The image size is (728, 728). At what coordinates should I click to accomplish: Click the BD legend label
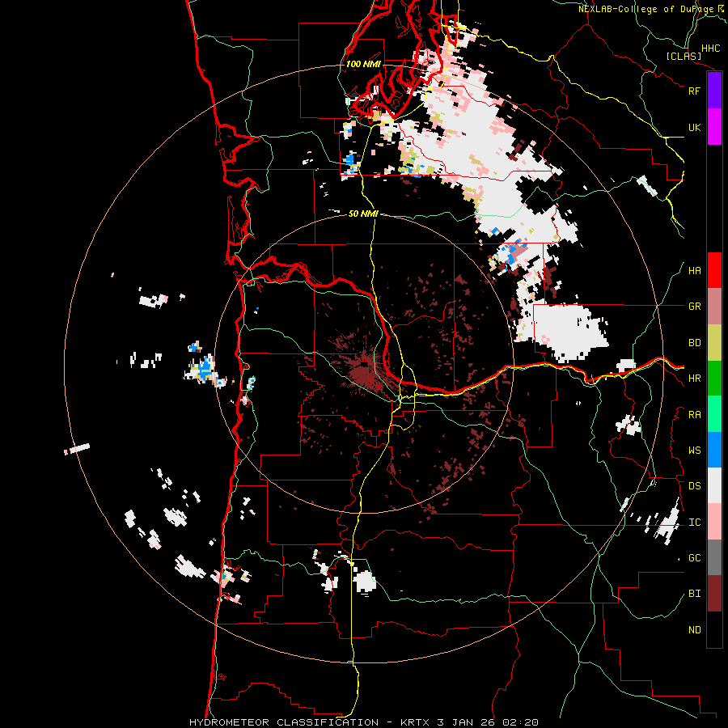[694, 343]
